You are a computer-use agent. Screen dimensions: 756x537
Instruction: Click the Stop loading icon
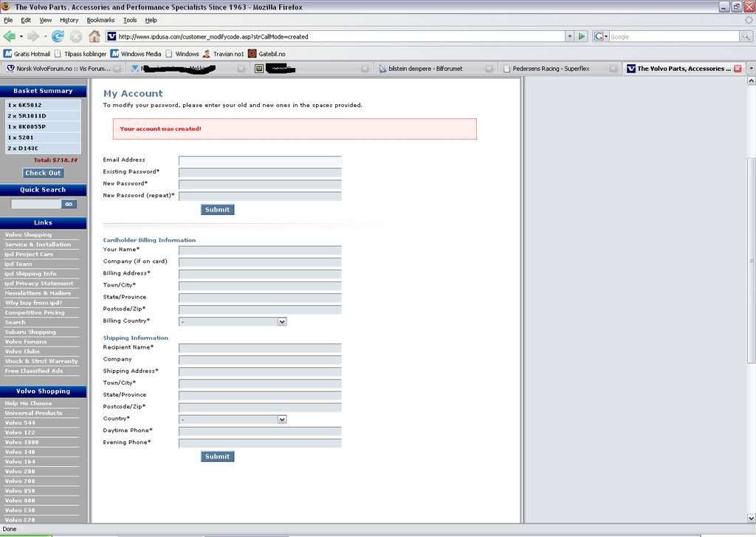pyautogui.click(x=76, y=36)
